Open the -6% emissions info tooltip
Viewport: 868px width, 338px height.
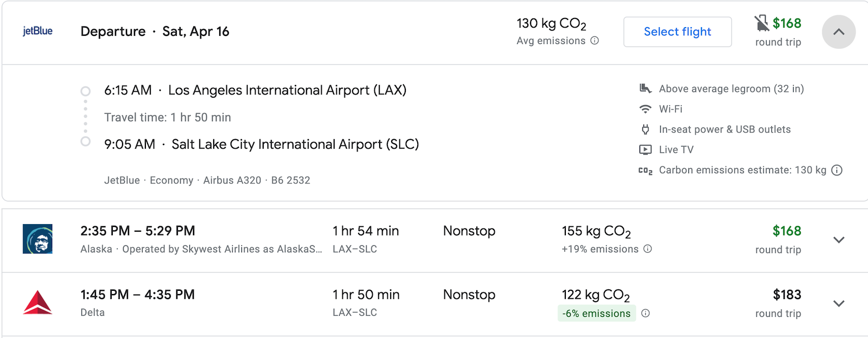646,313
